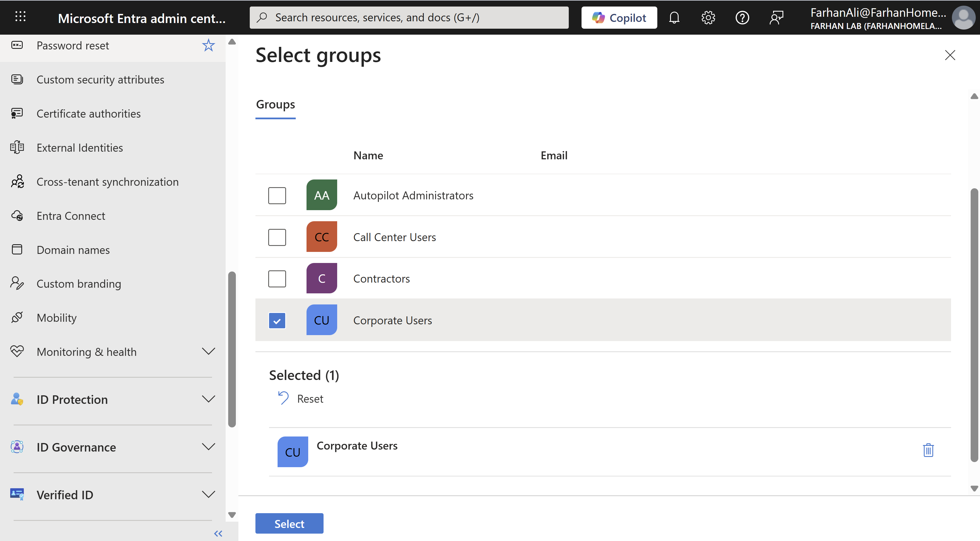
Task: Click the blue Select button
Action: pos(289,523)
